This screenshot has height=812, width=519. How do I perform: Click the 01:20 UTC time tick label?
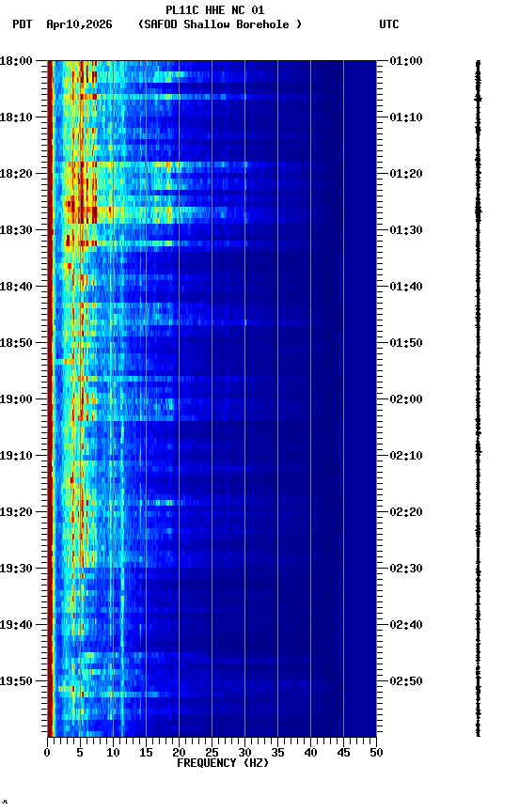[406, 174]
